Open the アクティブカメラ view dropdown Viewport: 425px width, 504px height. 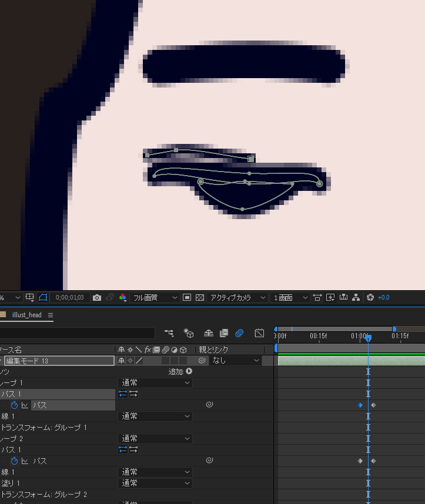[x=235, y=298]
